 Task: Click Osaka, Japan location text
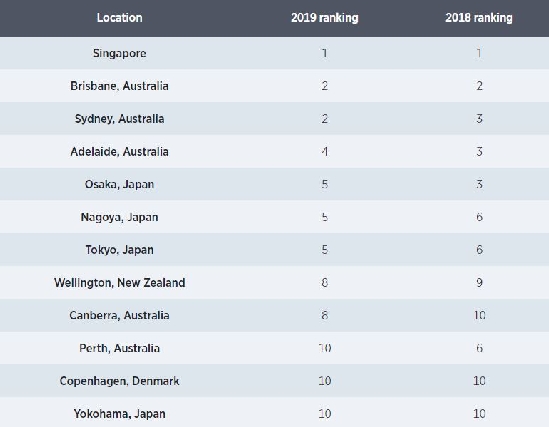(119, 184)
